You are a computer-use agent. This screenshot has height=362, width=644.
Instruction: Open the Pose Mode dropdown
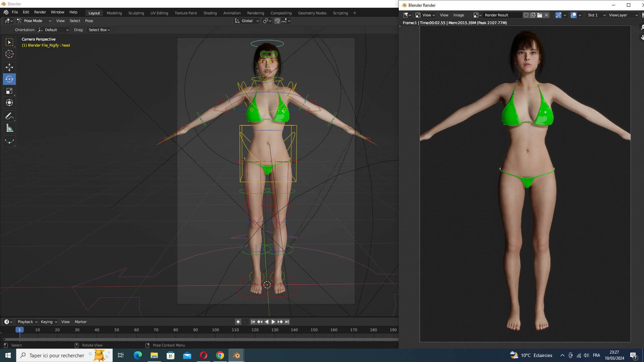click(34, 21)
